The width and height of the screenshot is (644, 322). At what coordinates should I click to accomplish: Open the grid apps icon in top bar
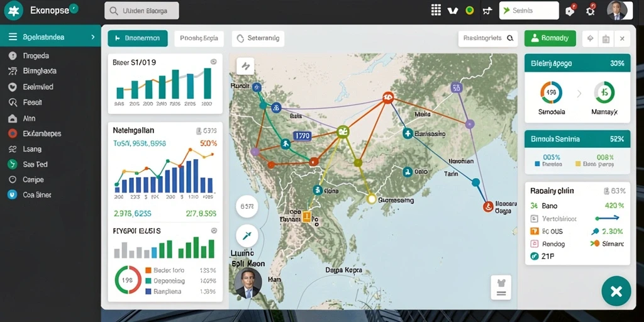pos(436,10)
